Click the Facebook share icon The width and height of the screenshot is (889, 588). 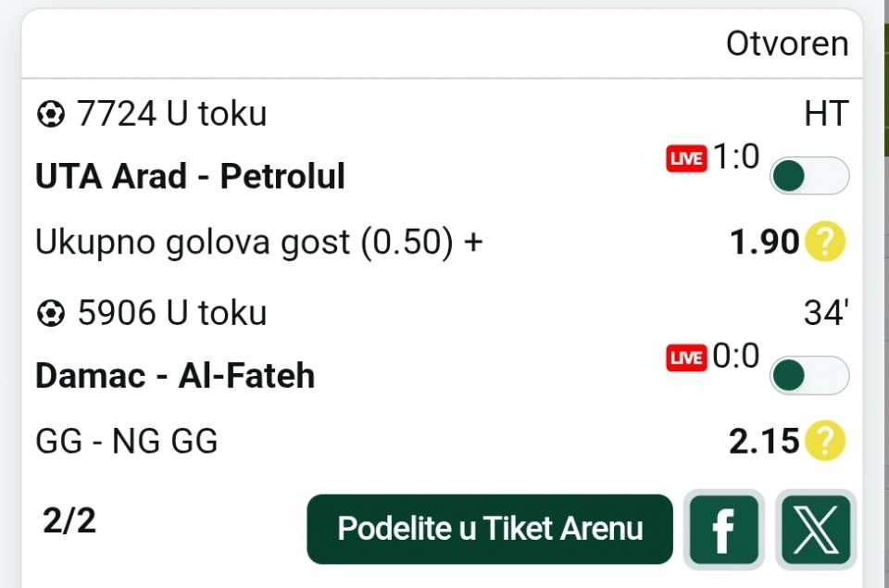point(723,530)
